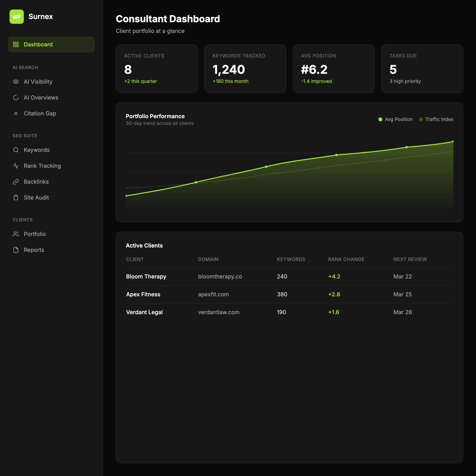Screen dimensions: 476x476
Task: Open the Keywords menu item
Action: point(36,150)
